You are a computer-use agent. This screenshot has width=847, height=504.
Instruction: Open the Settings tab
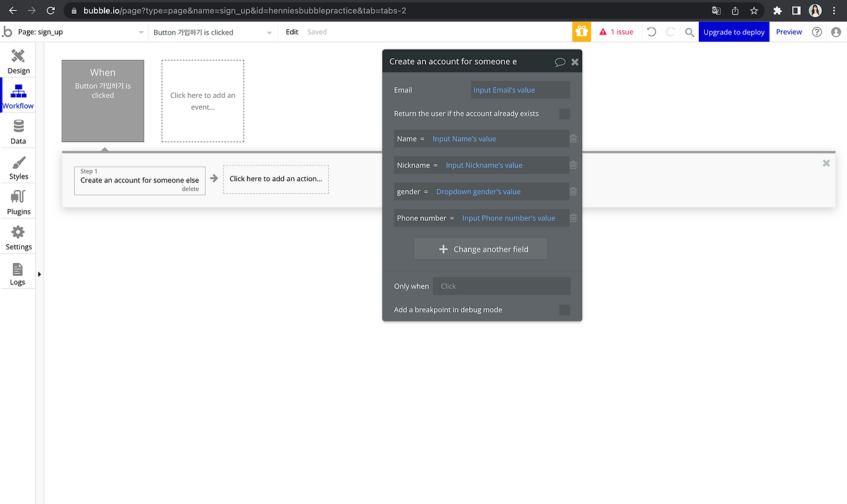point(19,237)
